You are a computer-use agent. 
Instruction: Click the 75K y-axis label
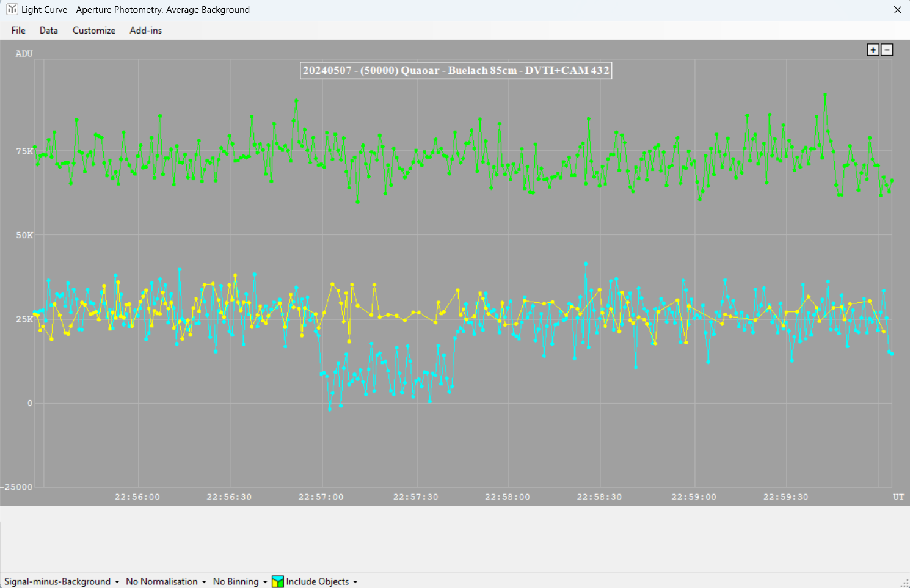(24, 151)
